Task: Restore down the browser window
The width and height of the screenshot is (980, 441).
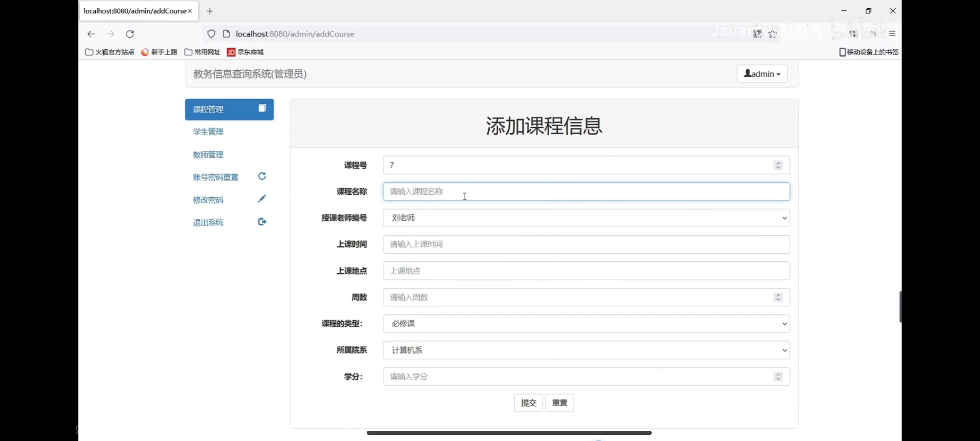Action: pos(869,11)
